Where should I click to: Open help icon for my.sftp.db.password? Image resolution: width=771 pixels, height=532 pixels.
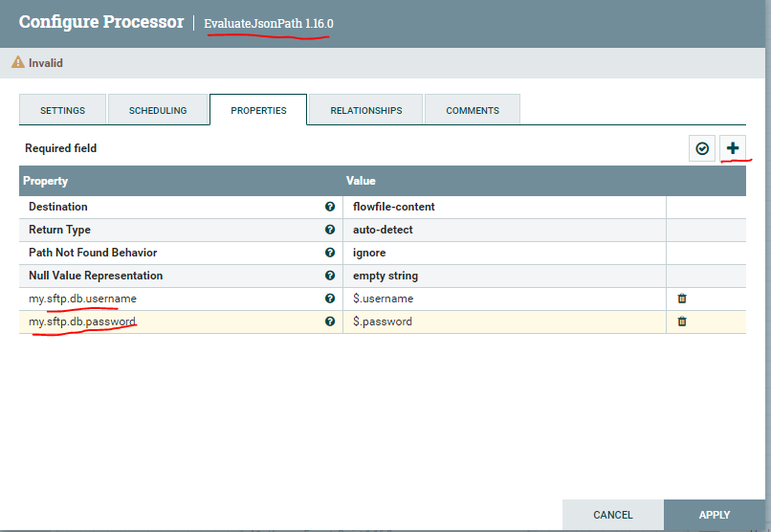click(x=330, y=321)
